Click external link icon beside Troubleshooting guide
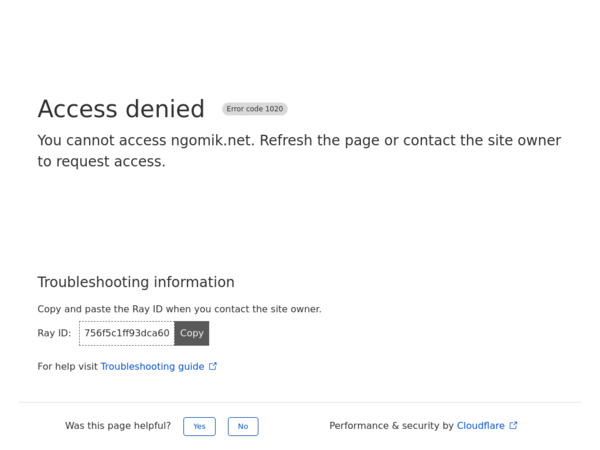 [213, 366]
